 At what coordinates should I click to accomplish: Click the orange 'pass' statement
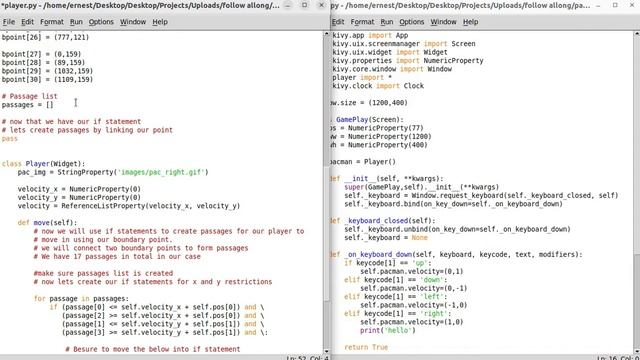coord(10,139)
